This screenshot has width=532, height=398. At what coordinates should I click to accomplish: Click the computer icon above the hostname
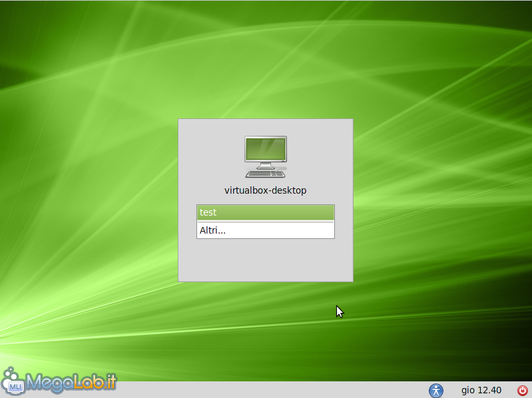pyautogui.click(x=266, y=156)
